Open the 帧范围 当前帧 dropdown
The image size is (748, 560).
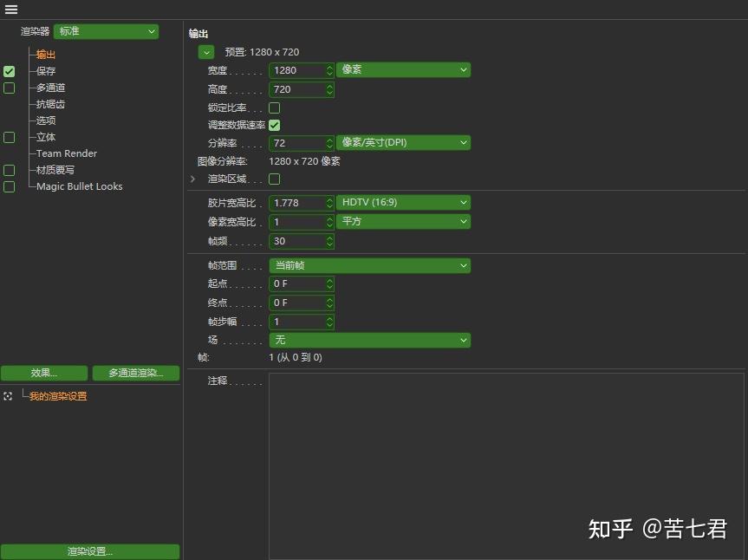370,264
